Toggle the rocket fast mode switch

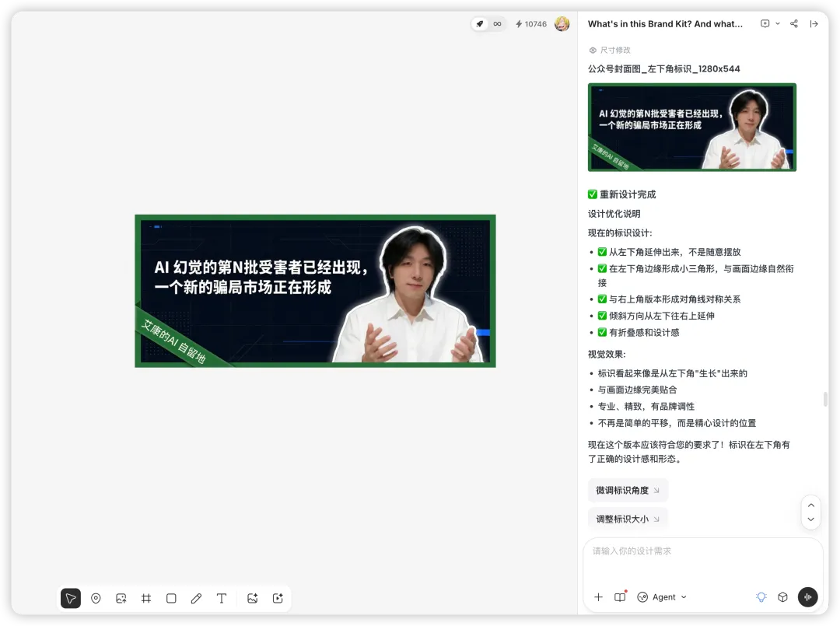pyautogui.click(x=480, y=23)
